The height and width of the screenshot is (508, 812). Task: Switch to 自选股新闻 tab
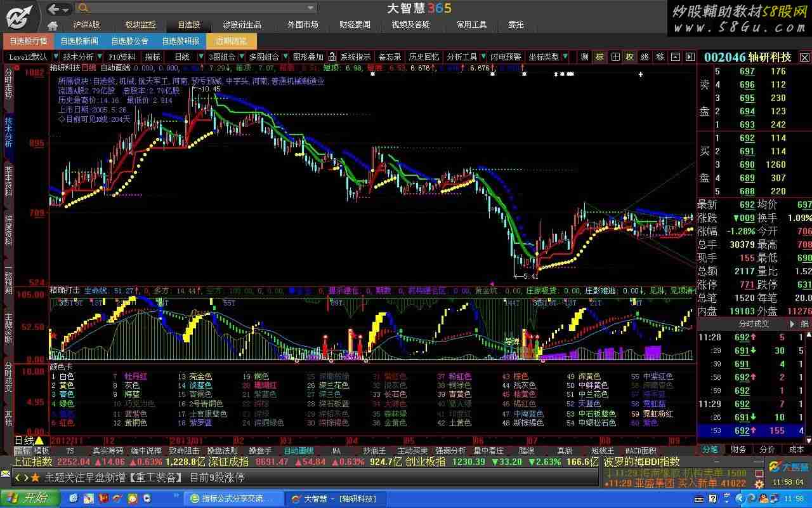pyautogui.click(x=79, y=41)
